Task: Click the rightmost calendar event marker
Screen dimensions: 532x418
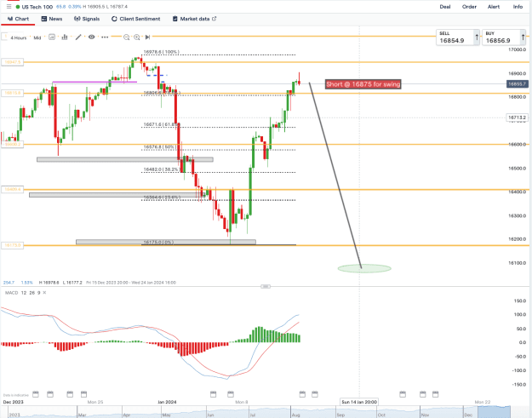Action: [435, 394]
